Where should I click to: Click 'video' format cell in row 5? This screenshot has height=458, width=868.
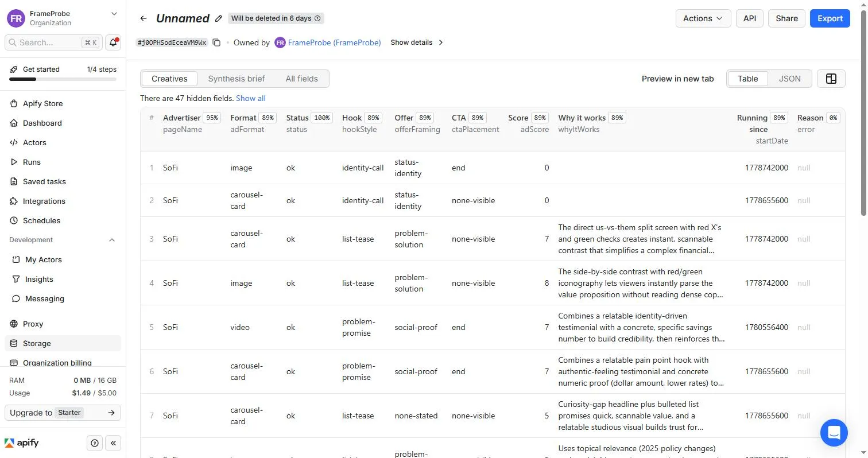click(240, 327)
